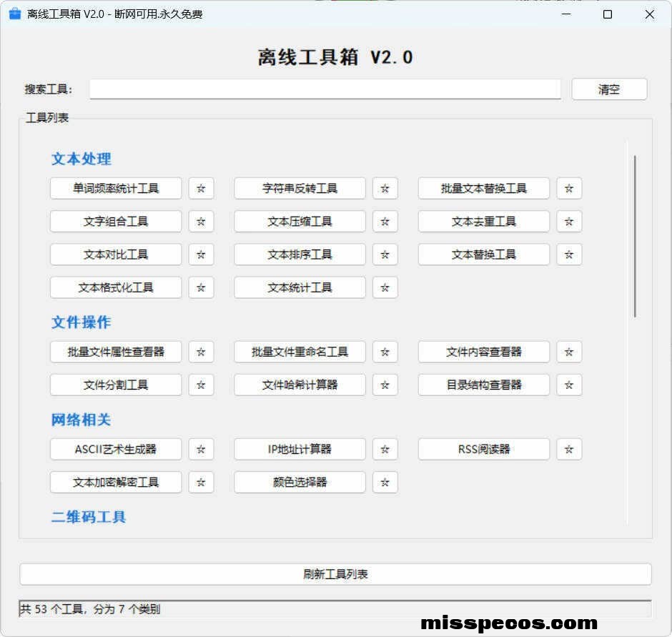Screen dimensions: 672x637
Task: Click the toolbox app icon in title bar
Action: click(x=14, y=14)
